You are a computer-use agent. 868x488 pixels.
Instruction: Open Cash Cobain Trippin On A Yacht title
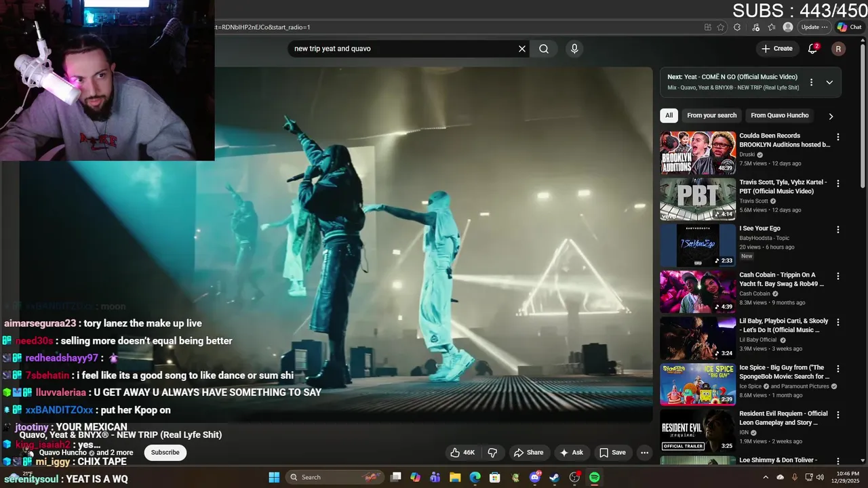tap(782, 279)
